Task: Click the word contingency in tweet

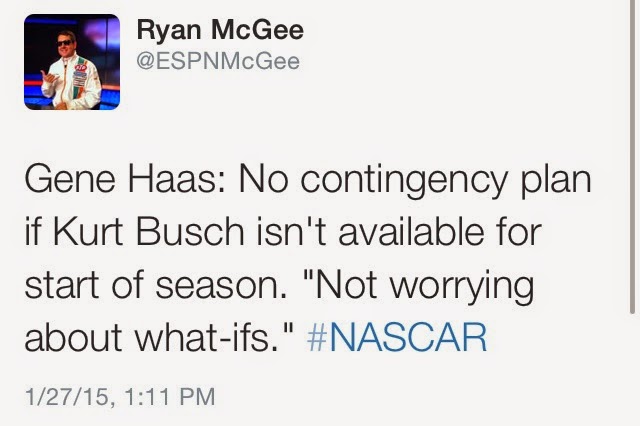Action: tap(404, 182)
